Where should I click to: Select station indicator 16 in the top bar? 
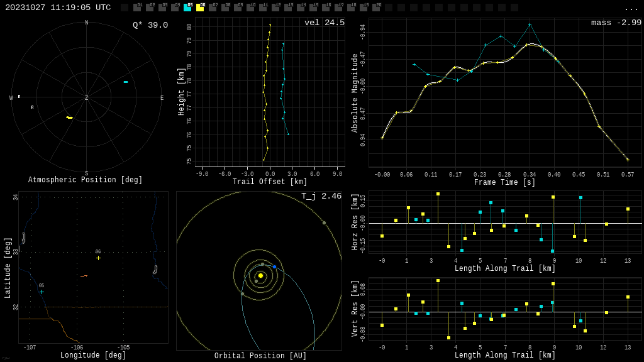pyautogui.click(x=326, y=8)
